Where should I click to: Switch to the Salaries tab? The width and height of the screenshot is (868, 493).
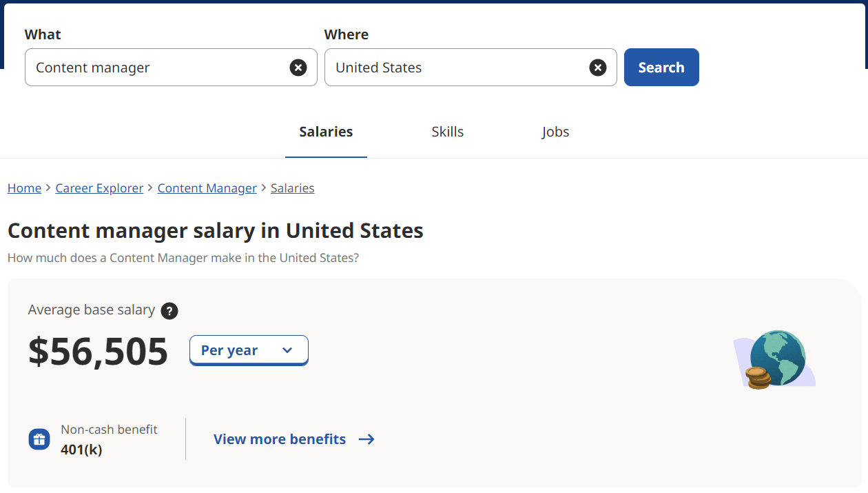click(x=326, y=132)
